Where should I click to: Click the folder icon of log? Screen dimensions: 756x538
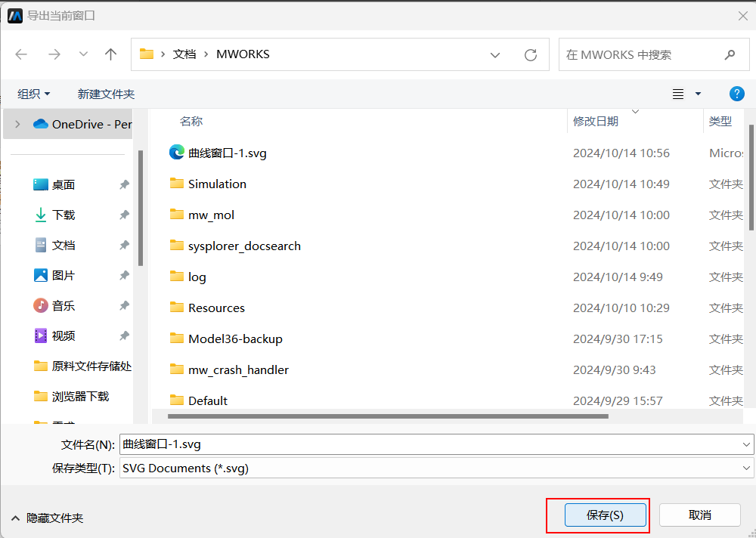(176, 277)
